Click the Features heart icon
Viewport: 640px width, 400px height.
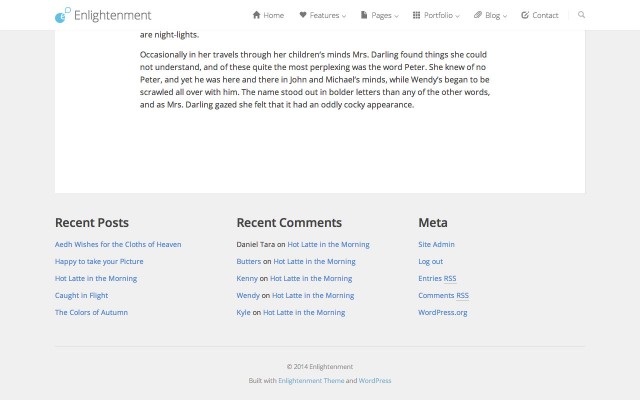tap(303, 15)
